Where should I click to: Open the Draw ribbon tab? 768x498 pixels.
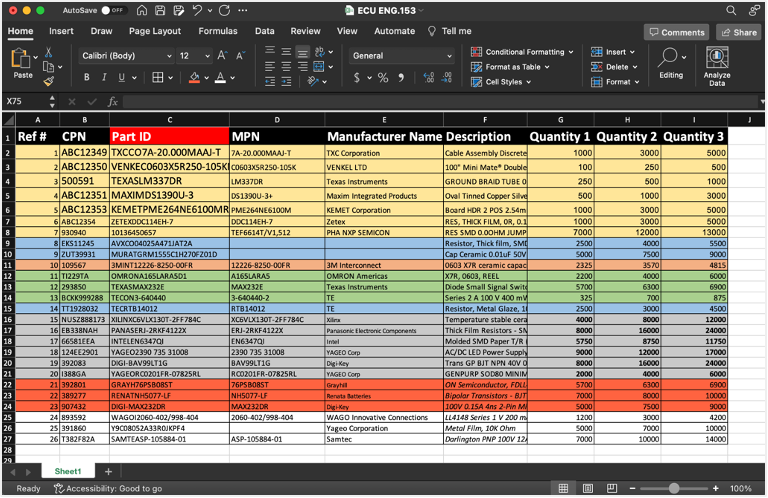tap(101, 31)
